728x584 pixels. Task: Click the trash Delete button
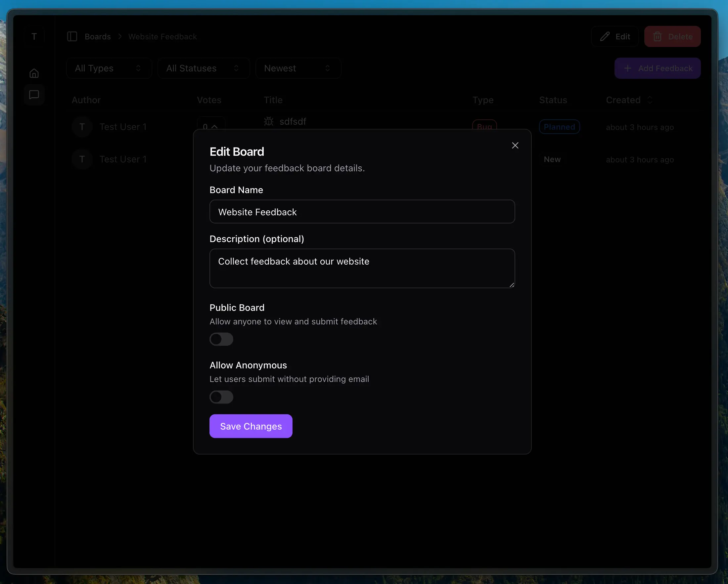coord(672,36)
